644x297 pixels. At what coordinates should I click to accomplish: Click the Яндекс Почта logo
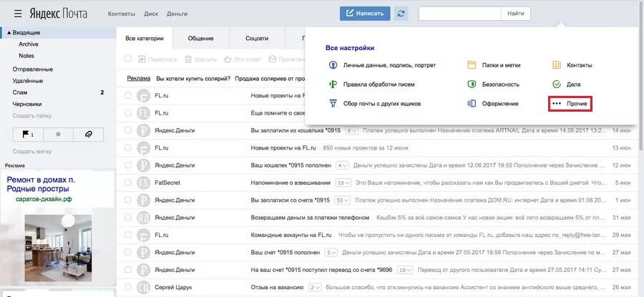[x=59, y=14]
